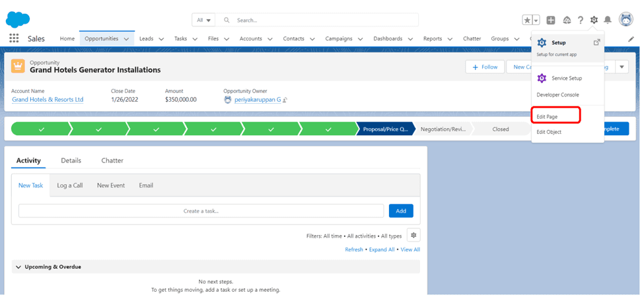The height and width of the screenshot is (301, 644).
Task: Expand the favorites list dropdown arrow
Action: (x=536, y=20)
